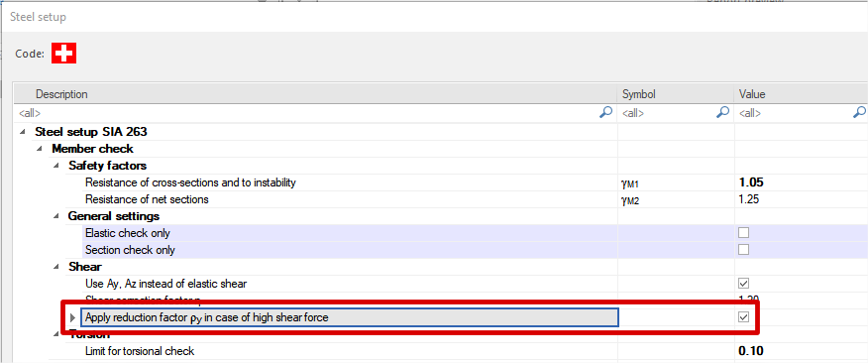This screenshot has height=363, width=868.
Task: Click the Member check label
Action: coord(92,149)
